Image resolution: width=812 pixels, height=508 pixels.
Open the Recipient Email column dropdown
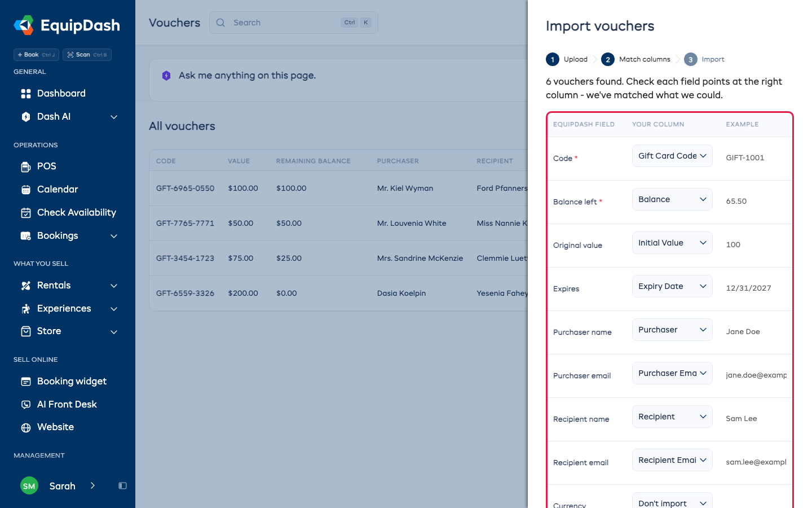click(672, 460)
